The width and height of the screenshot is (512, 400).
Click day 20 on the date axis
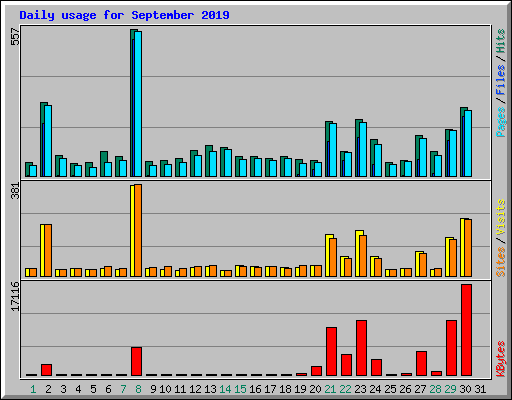[315, 389]
